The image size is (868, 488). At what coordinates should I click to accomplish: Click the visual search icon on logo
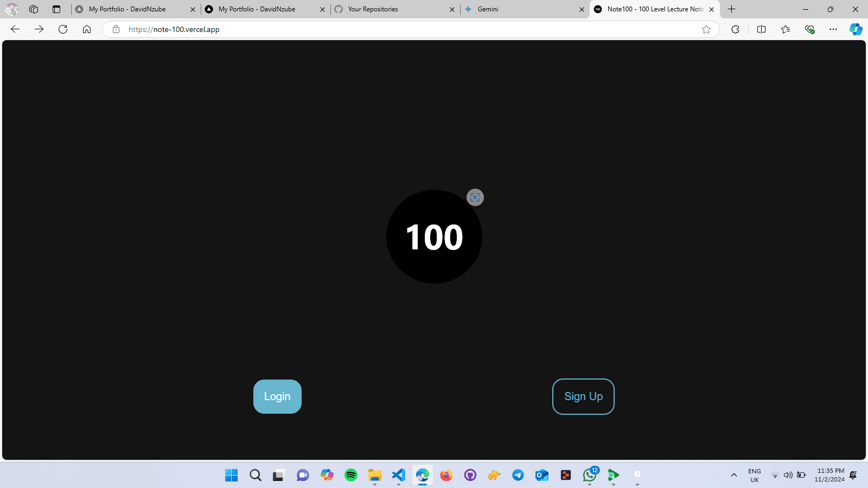[475, 197]
